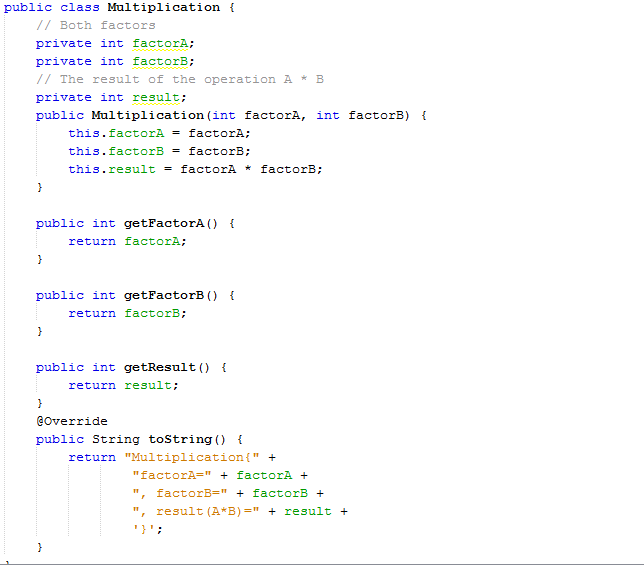Click the this.factorA assignment line
This screenshot has height=565, width=644.
pos(159,133)
